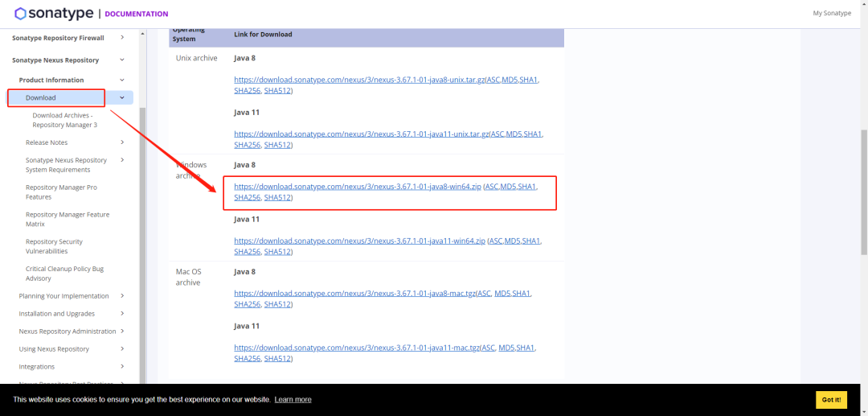Download the java11-unix.tar.gz archive link
The width and height of the screenshot is (868, 416).
(362, 134)
